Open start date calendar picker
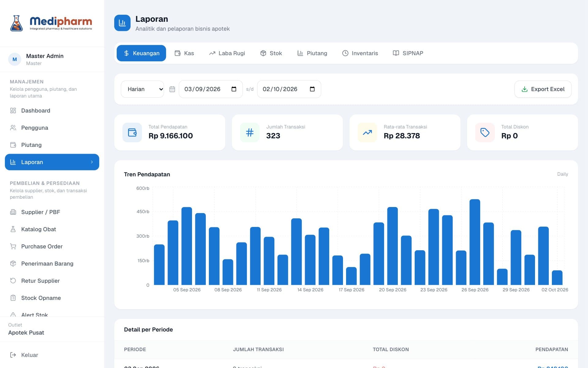 tap(234, 89)
